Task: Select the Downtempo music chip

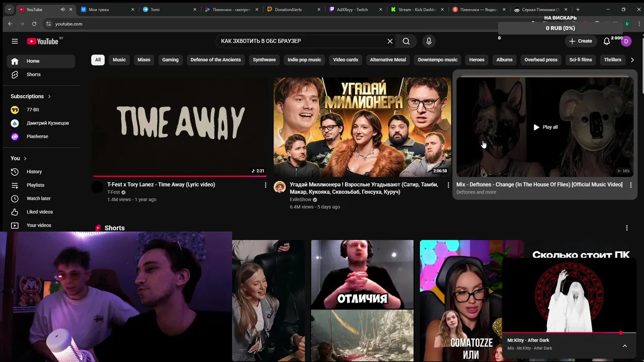Action: click(438, 60)
